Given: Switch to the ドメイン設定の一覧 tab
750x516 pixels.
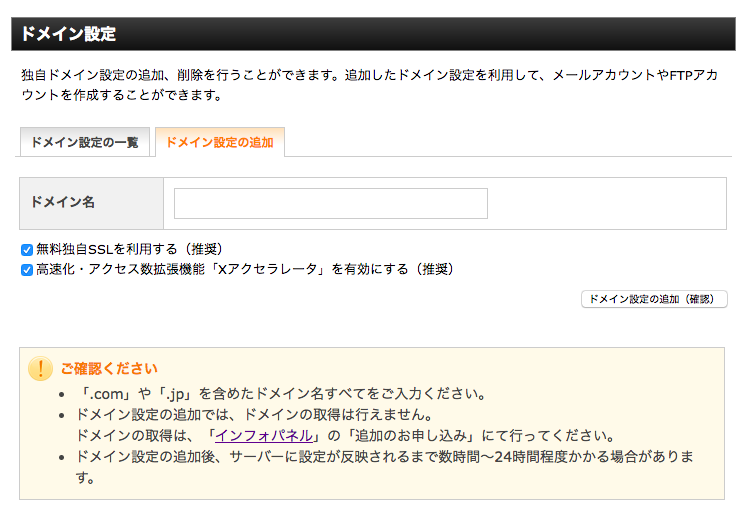Looking at the screenshot, I should click(x=85, y=143).
